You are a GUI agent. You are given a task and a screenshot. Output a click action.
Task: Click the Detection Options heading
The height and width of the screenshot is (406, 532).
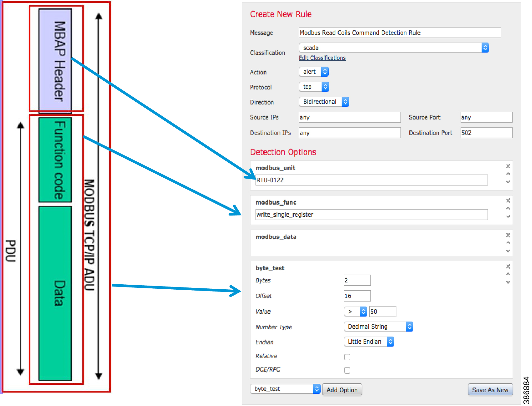[x=283, y=152]
